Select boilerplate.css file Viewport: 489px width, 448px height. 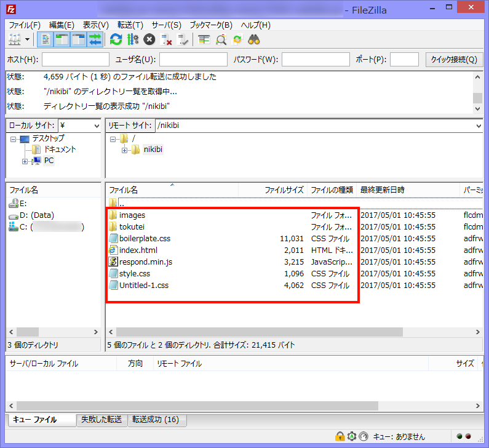coord(145,239)
